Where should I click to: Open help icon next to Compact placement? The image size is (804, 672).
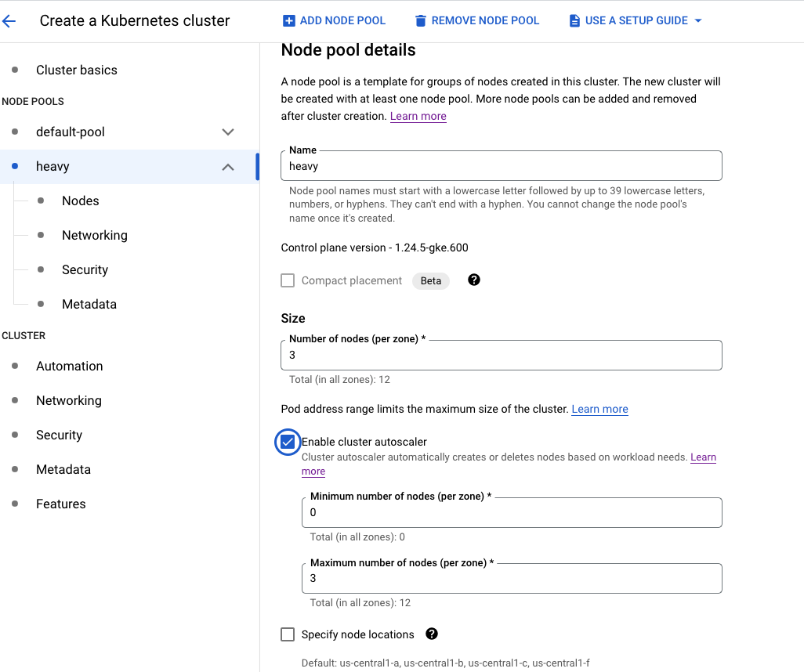473,280
